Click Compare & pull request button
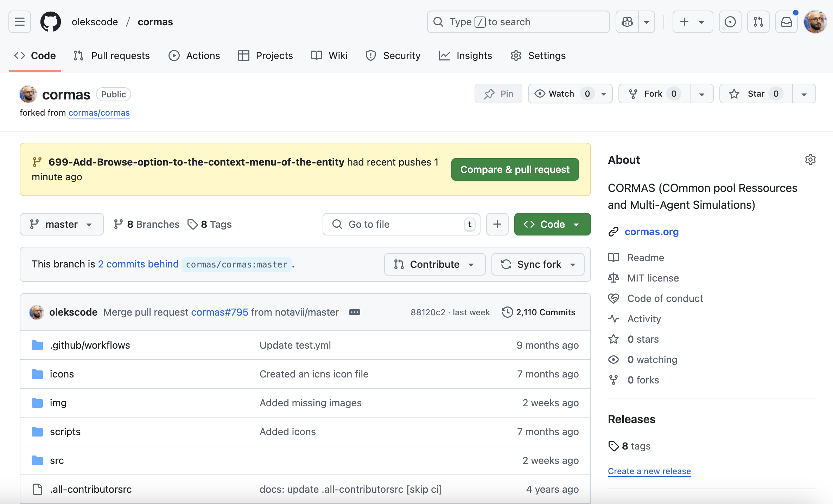This screenshot has height=504, width=833. (x=515, y=169)
